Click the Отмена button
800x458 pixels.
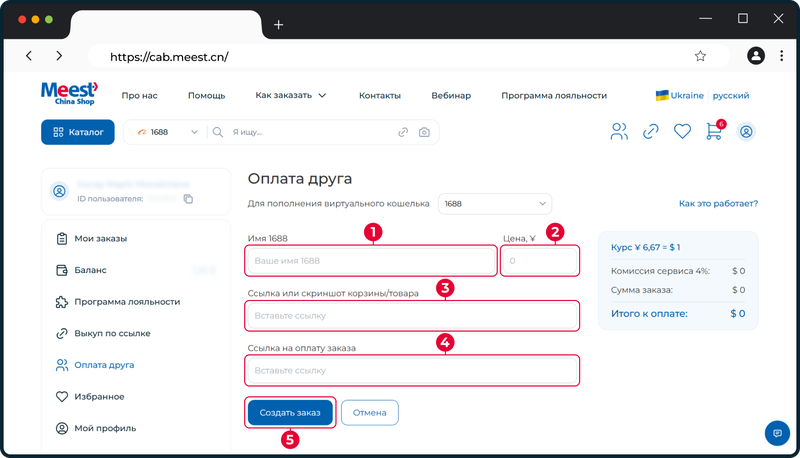(x=369, y=412)
